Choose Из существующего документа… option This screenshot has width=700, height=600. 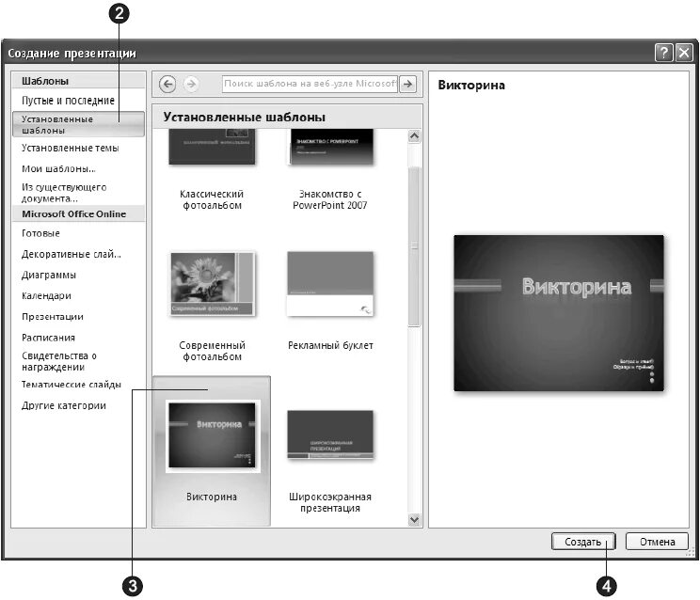click(x=64, y=193)
